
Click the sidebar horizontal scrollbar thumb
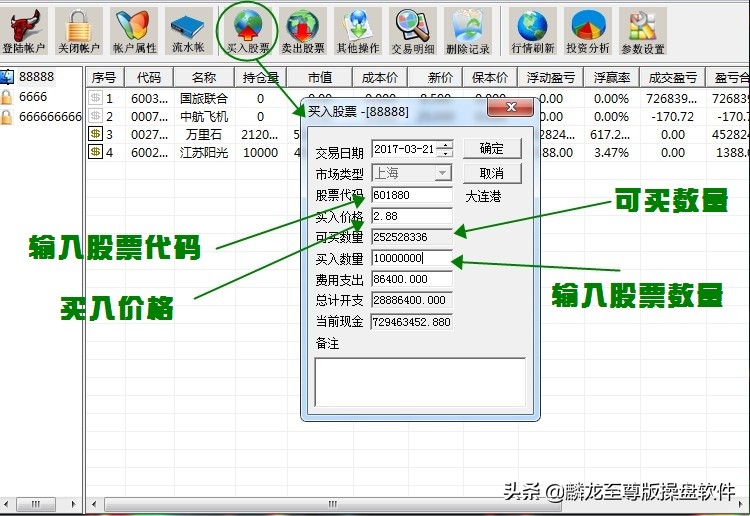tap(36, 505)
